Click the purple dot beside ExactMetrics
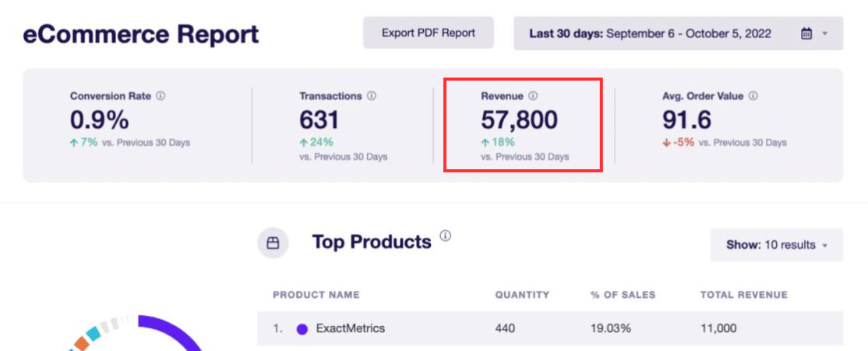The width and height of the screenshot is (868, 351). point(302,329)
